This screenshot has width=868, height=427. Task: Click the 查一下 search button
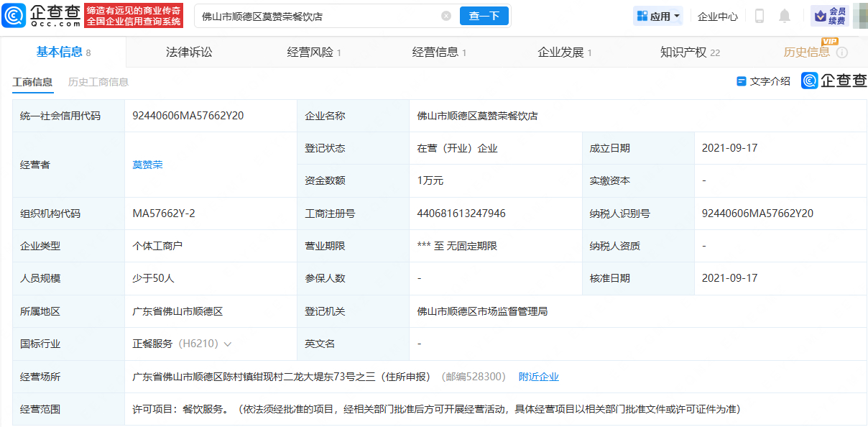point(484,16)
